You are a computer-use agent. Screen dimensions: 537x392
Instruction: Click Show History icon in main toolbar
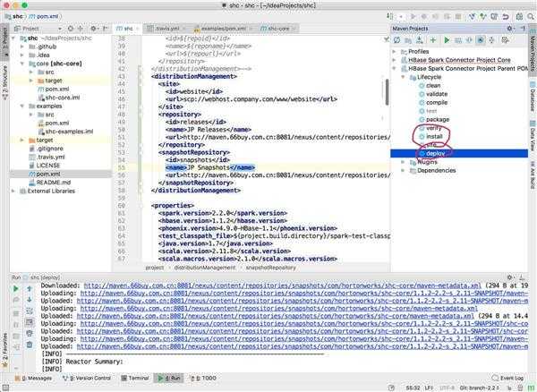tap(494, 16)
